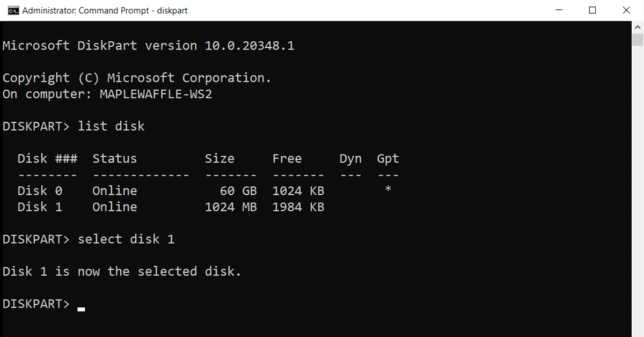Click the current DISKPART input prompt
The height and width of the screenshot is (337, 644).
pyautogui.click(x=36, y=303)
